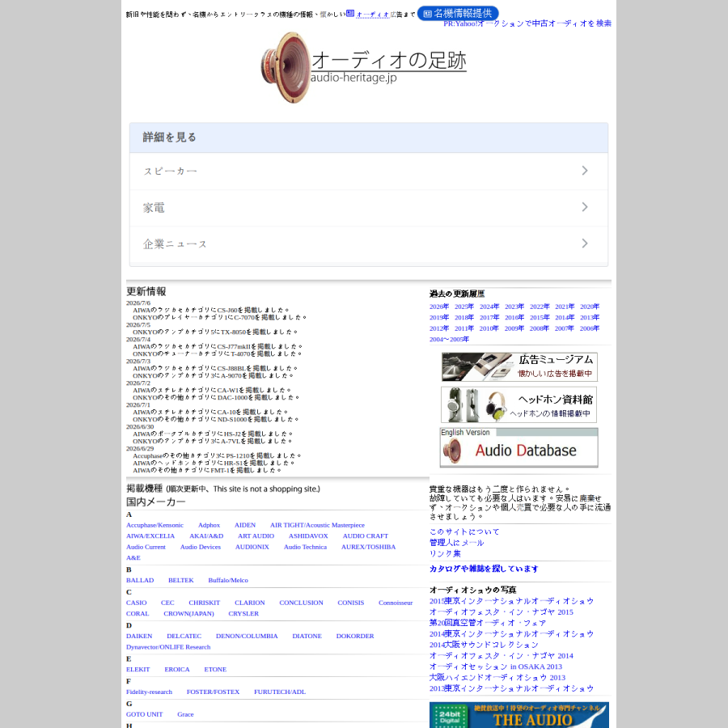Image resolution: width=728 pixels, height=728 pixels.
Task: Open AIWA/EXCELIA maker page
Action: [x=150, y=535]
